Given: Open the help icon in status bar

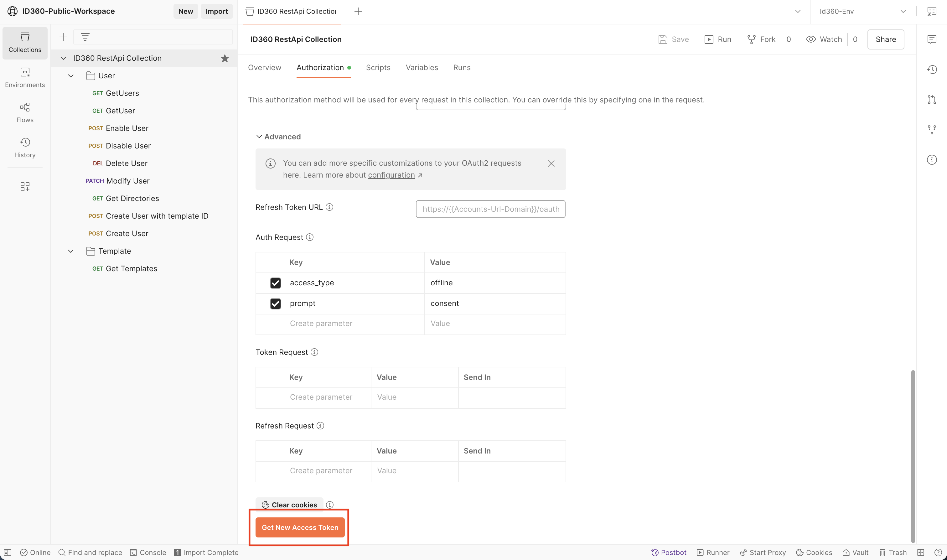Looking at the screenshot, I should coord(938,552).
